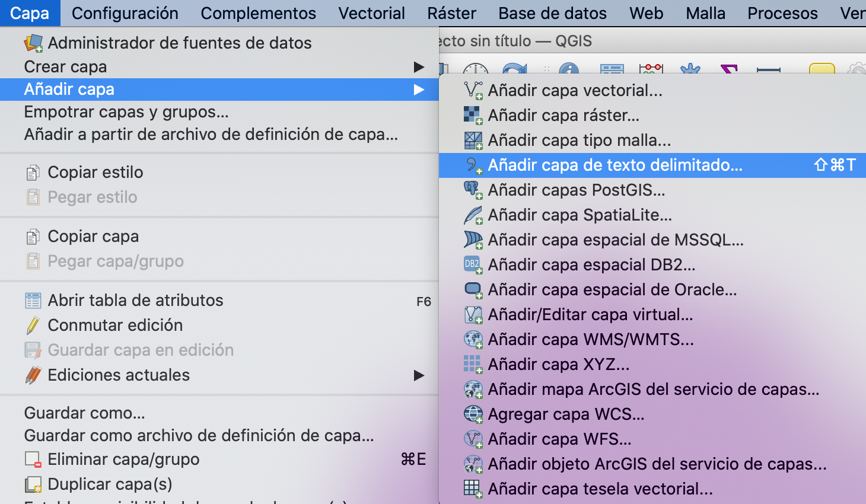This screenshot has height=504, width=866.
Task: Click the Add vector layer icon
Action: (473, 90)
